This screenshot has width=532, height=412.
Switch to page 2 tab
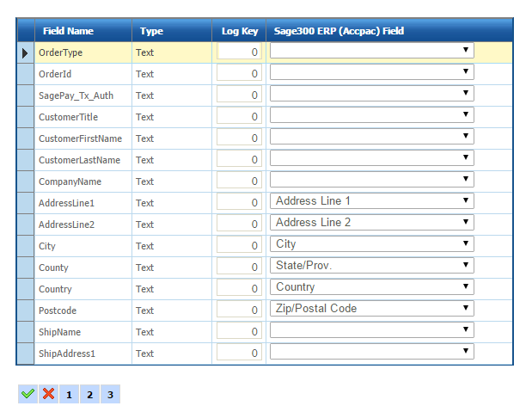(89, 394)
